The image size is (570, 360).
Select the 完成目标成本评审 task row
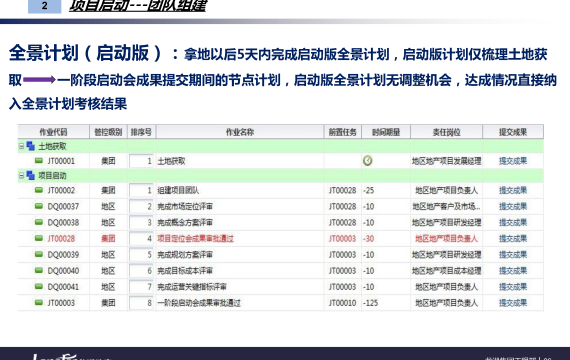(281, 271)
